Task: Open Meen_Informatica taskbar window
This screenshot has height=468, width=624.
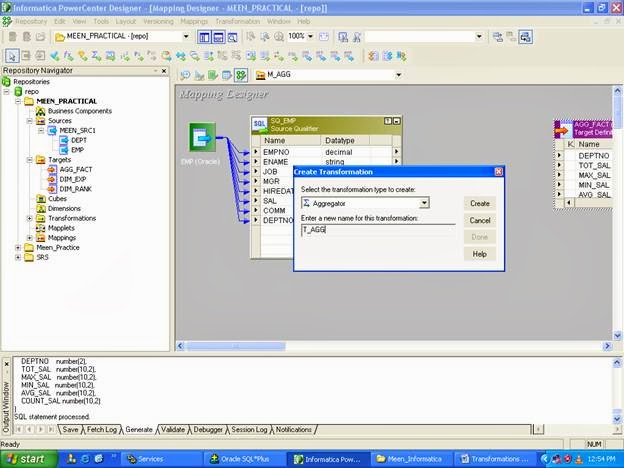Action: coord(410,459)
